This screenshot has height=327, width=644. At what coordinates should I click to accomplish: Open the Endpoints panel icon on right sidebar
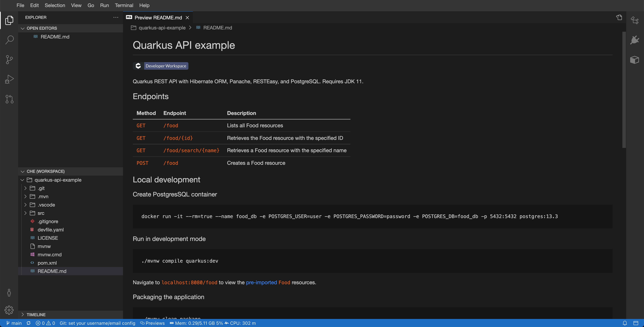634,20
